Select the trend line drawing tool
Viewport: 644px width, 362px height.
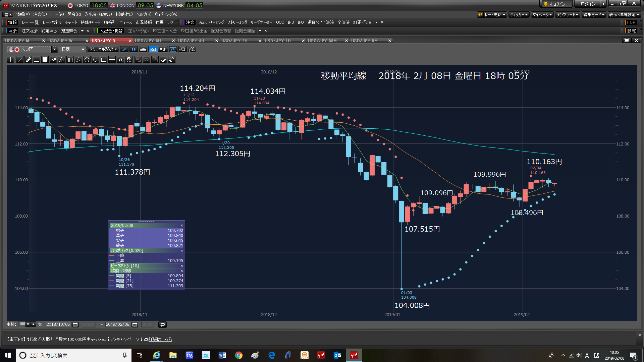(20, 60)
